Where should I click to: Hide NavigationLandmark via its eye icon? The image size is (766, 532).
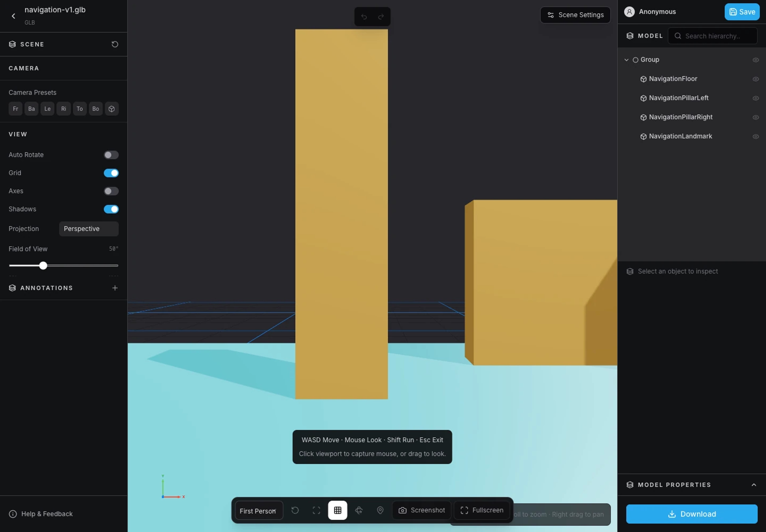[756, 136]
